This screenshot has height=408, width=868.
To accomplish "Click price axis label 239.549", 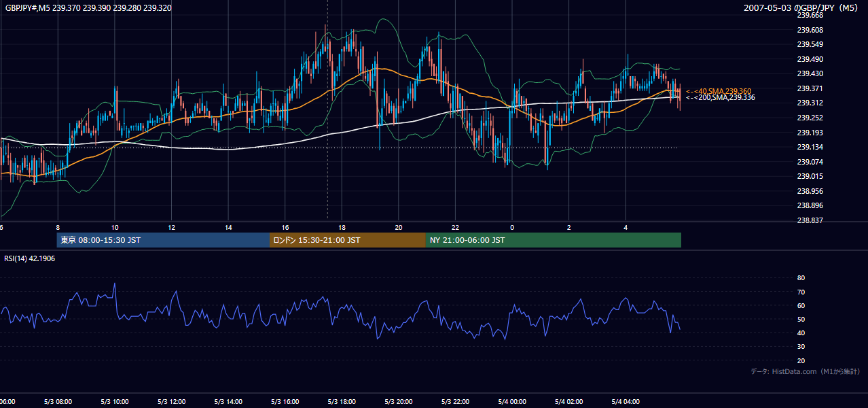I will 810,44.
